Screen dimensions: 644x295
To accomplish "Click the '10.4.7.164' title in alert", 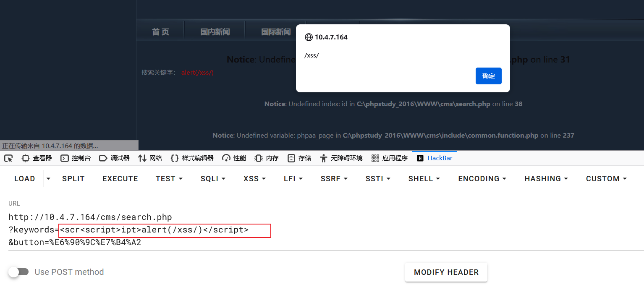I will point(331,37).
